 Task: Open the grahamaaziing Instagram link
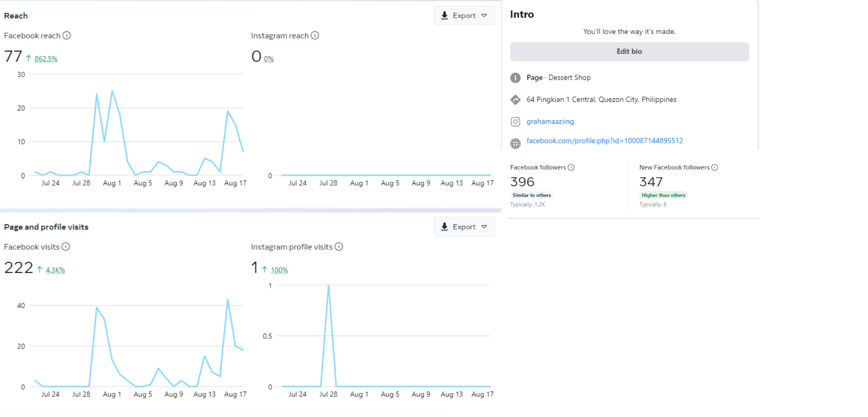(x=550, y=122)
